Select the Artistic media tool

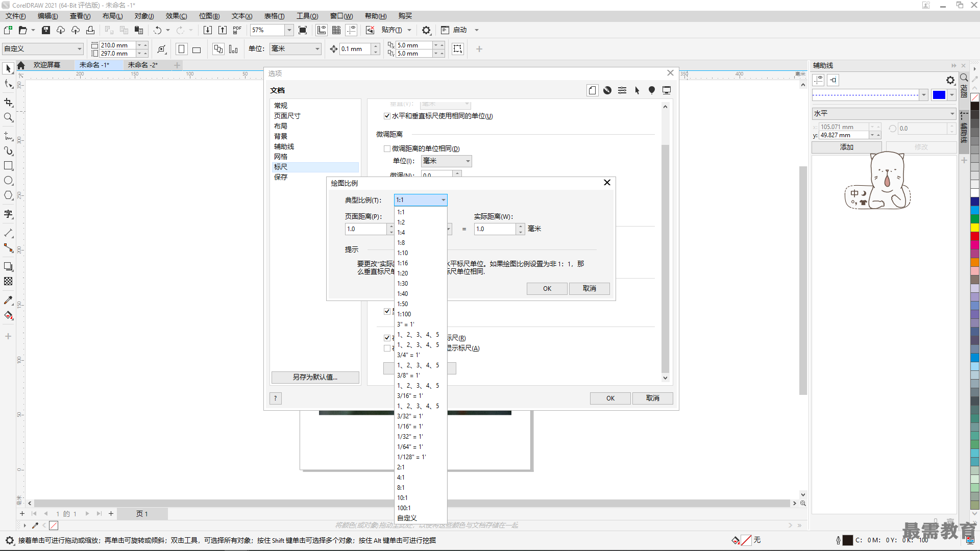[8, 151]
